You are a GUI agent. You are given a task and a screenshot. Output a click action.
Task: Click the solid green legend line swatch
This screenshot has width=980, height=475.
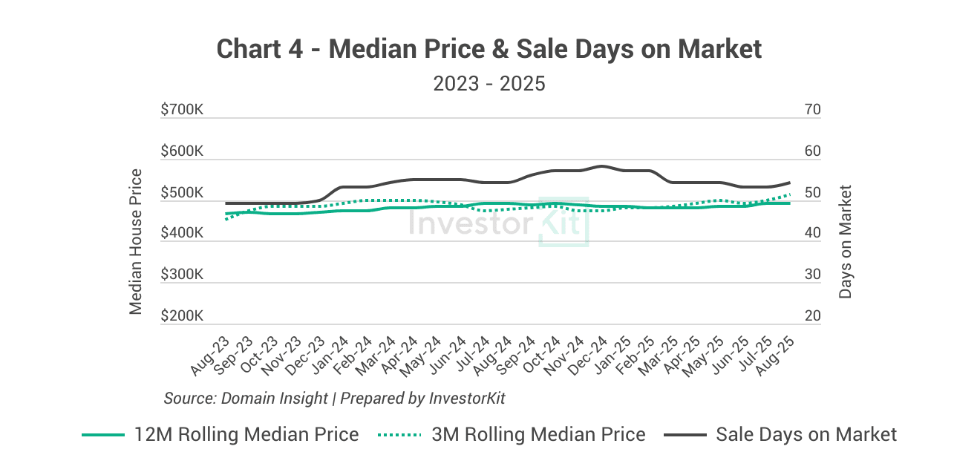pos(102,435)
